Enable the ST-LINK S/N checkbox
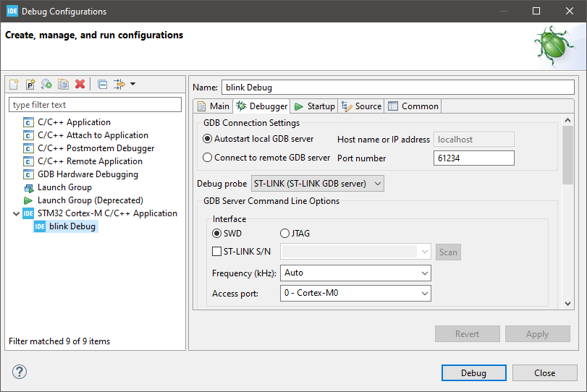 pos(216,252)
